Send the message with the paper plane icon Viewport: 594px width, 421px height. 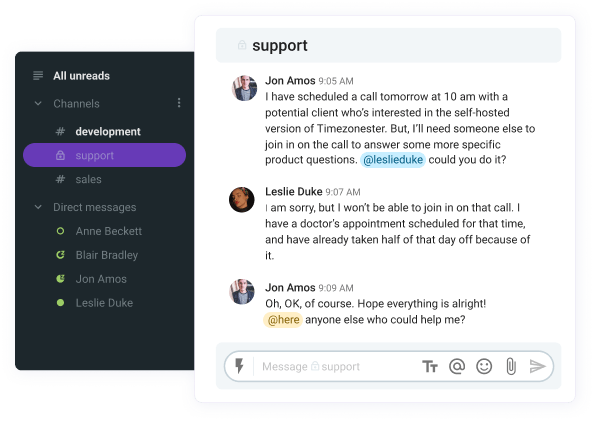pos(537,366)
